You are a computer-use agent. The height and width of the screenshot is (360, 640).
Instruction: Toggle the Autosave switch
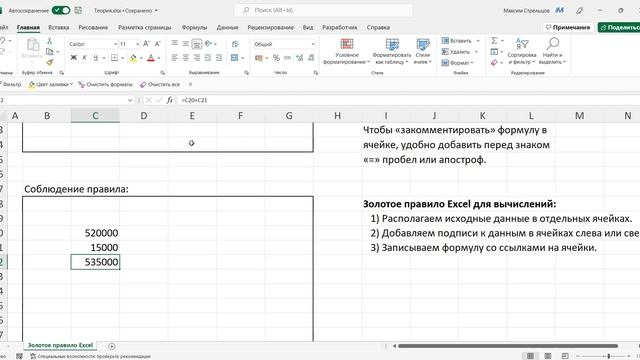point(60,10)
